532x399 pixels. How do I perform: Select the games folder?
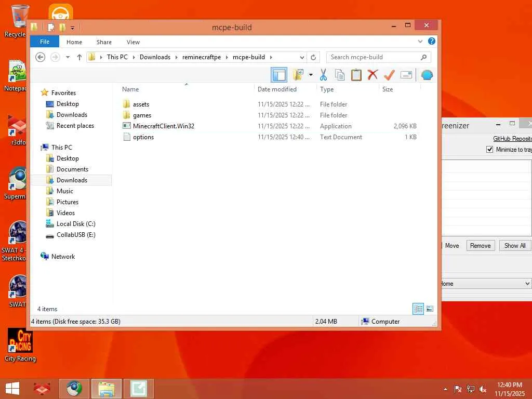pos(142,115)
